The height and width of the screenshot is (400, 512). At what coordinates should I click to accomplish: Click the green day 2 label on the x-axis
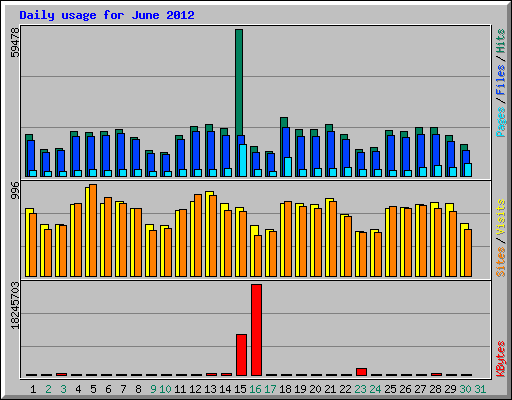(x=48, y=389)
